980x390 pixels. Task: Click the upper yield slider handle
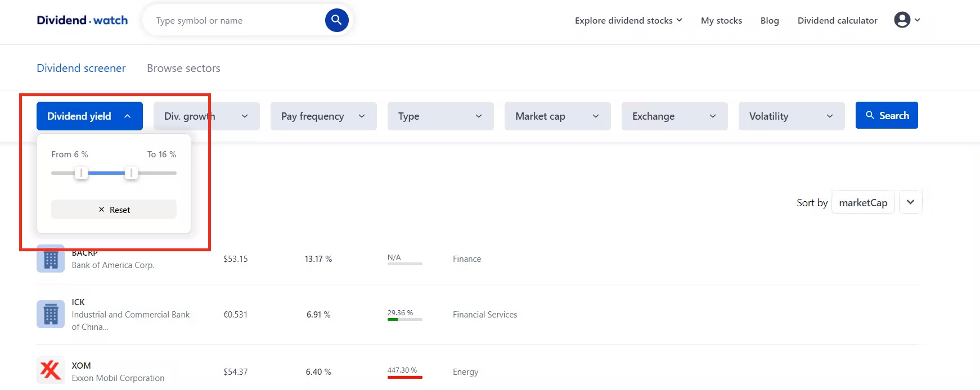tap(131, 173)
